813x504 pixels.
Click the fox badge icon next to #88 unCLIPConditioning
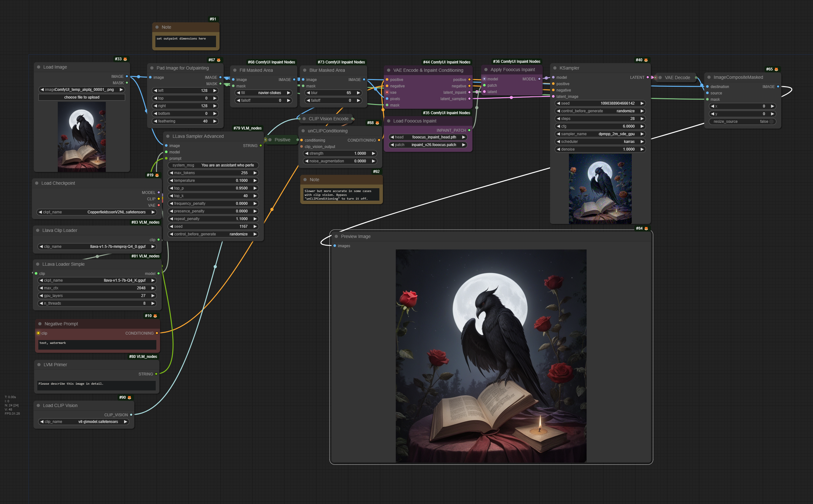pyautogui.click(x=377, y=123)
